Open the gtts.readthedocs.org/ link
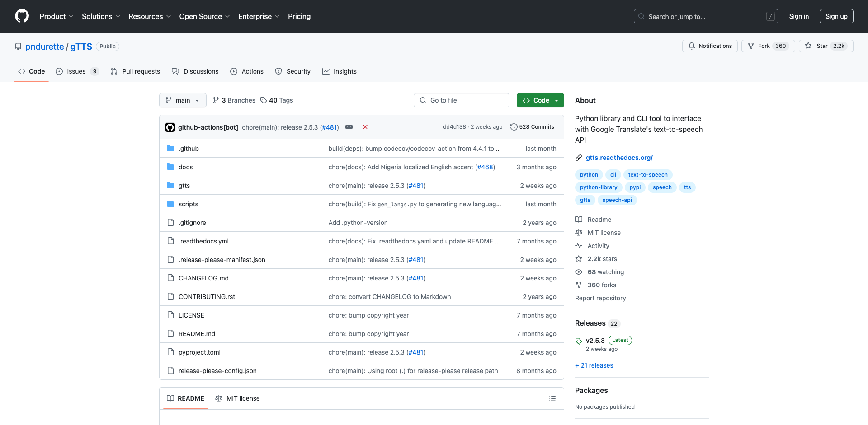Screen dimensions: 868x425 pyautogui.click(x=619, y=158)
